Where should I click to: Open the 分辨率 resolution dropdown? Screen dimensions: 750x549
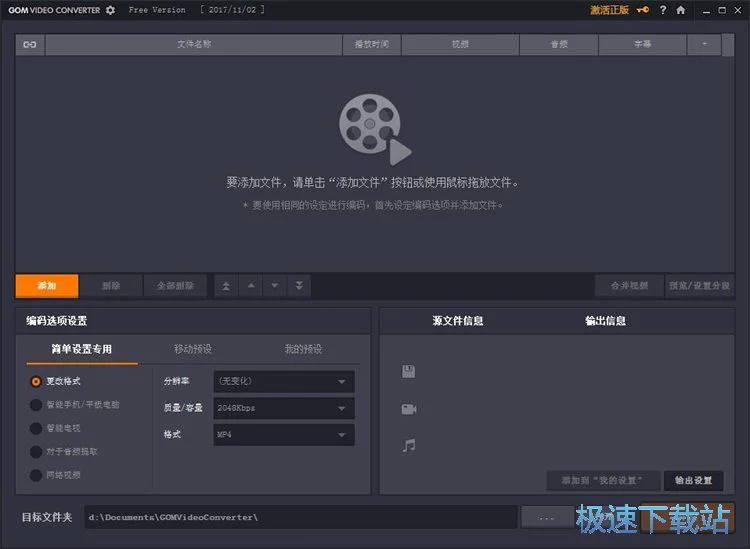point(284,382)
